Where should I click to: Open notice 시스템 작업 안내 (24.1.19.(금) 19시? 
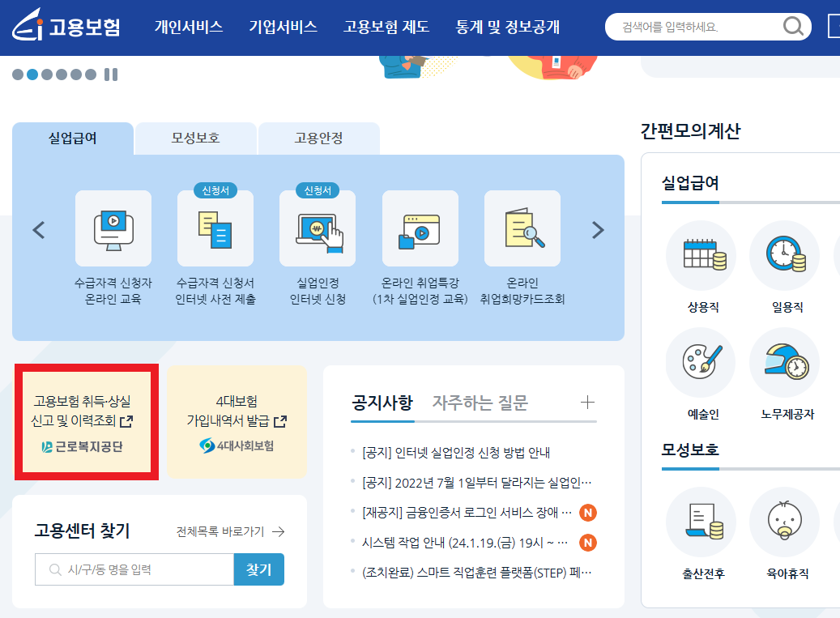coord(465,543)
